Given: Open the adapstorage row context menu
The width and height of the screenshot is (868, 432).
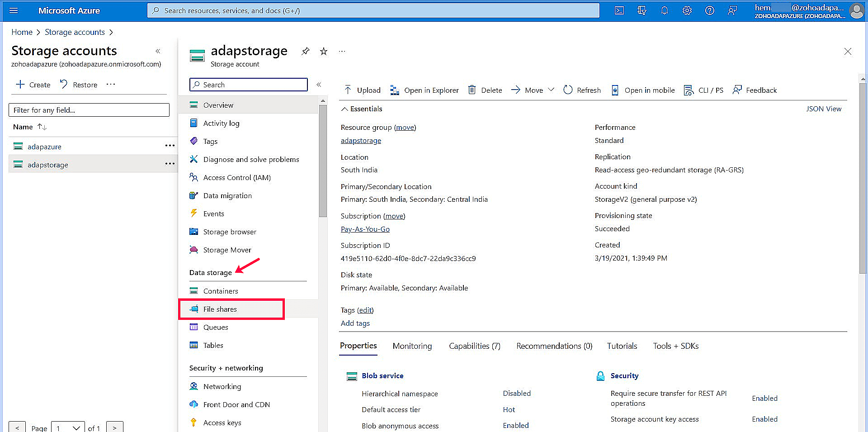Looking at the screenshot, I should (170, 164).
